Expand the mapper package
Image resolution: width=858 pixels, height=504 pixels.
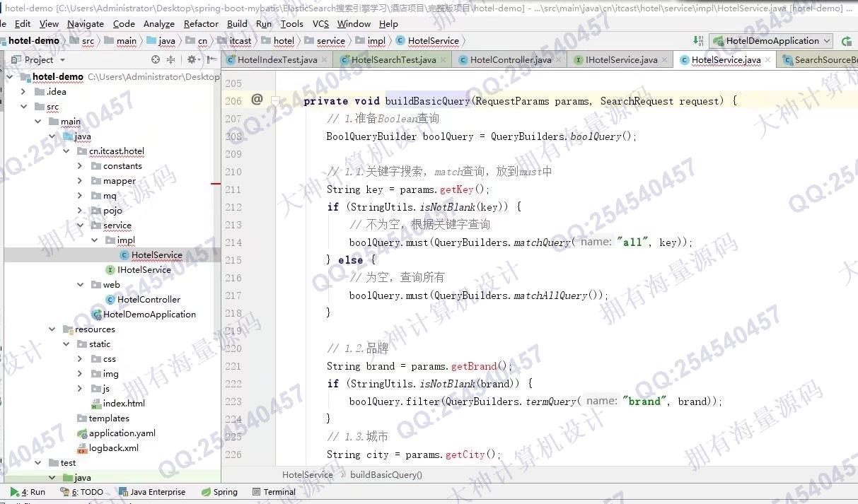(80, 180)
